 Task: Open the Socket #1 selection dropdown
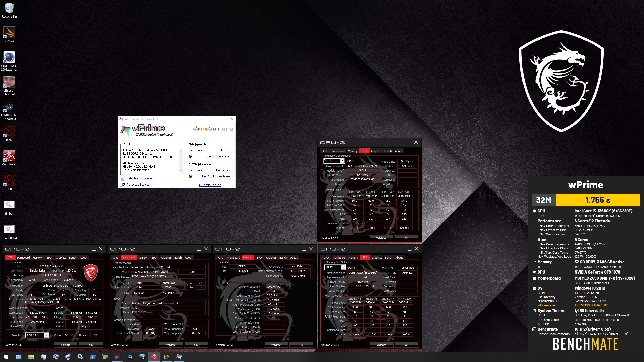coord(46,335)
